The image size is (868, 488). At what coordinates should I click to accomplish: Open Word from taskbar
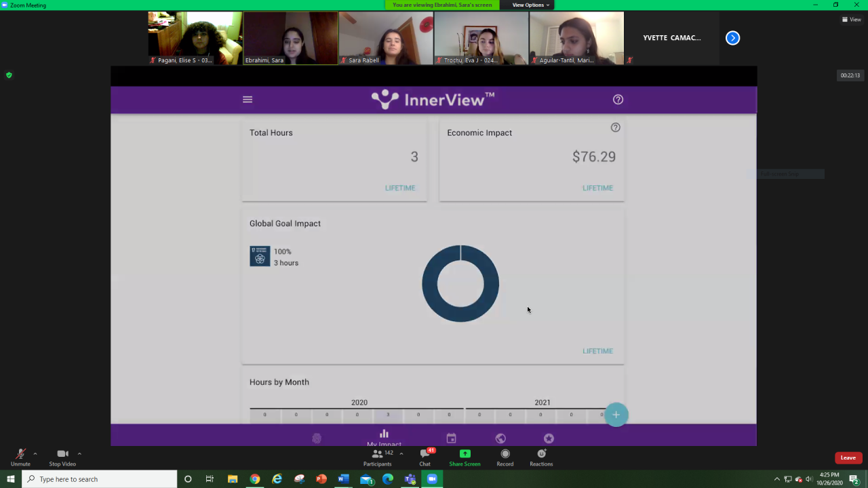coord(343,479)
